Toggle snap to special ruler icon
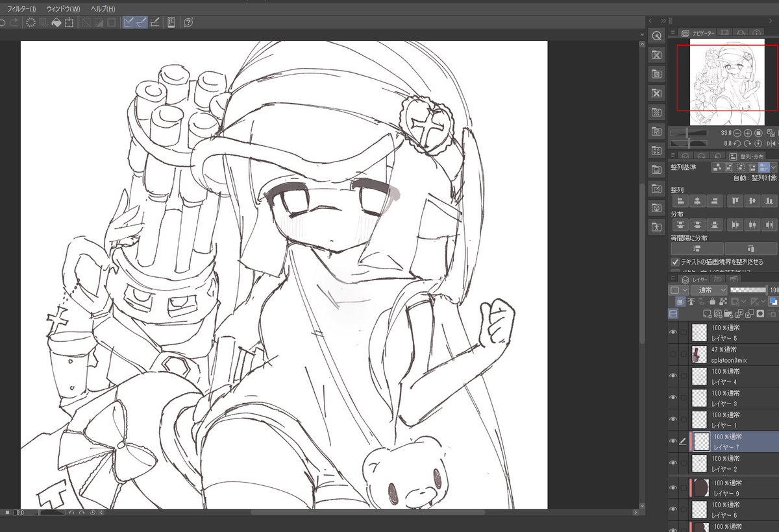Screen dimensions: 779x532 click(142, 22)
